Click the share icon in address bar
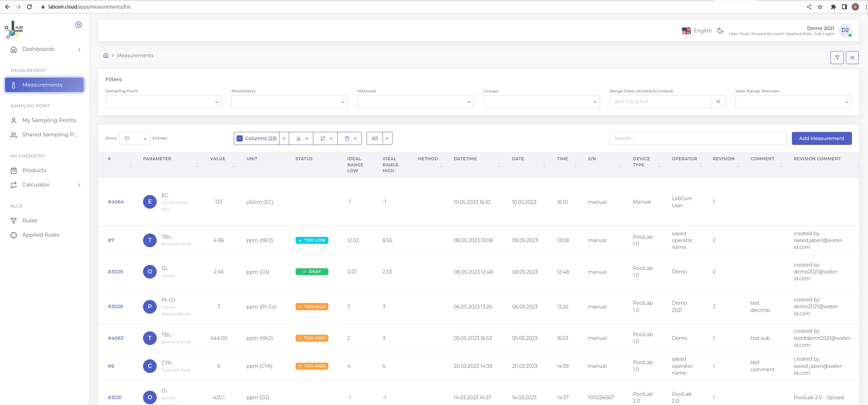 (x=809, y=6)
